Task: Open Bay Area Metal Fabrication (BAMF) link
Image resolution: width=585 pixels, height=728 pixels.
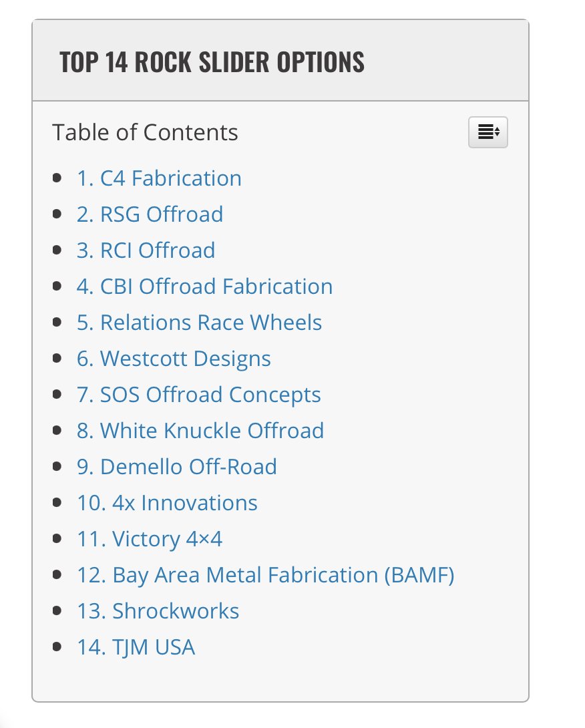Action: point(266,575)
